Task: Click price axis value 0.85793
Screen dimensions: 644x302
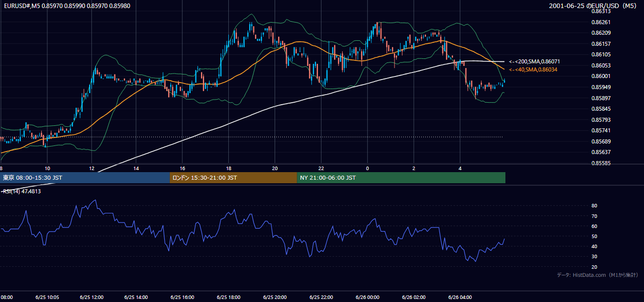Action: click(x=601, y=120)
